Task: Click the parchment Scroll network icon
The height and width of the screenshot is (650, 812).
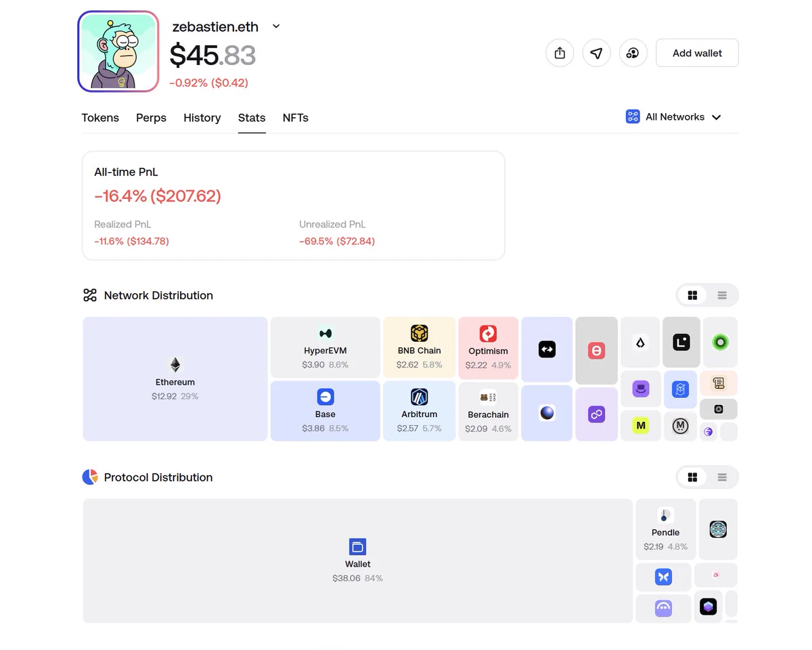Action: pyautogui.click(x=719, y=383)
